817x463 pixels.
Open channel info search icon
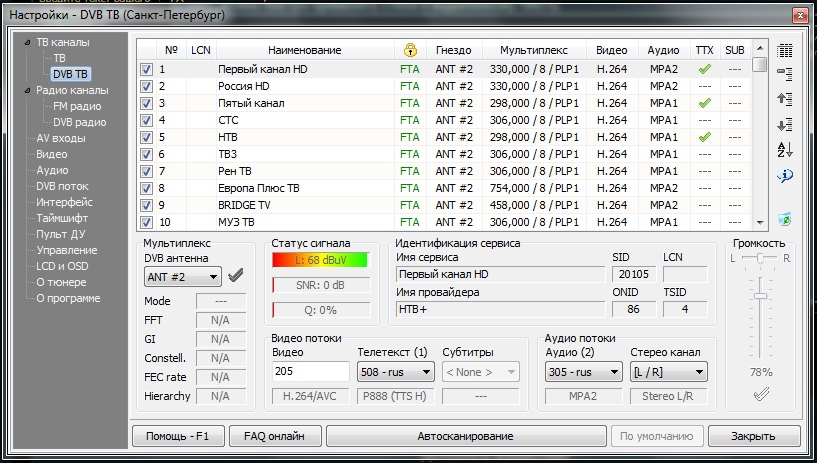point(785,175)
